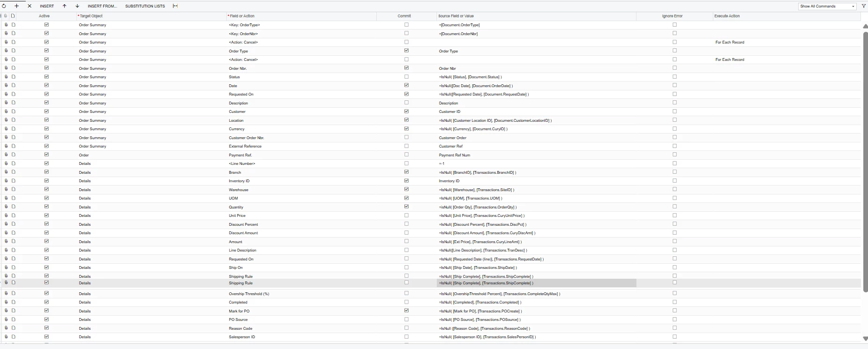Select the <Key: OrderType> field cell
Screen dimensions: 868x349
pos(301,25)
